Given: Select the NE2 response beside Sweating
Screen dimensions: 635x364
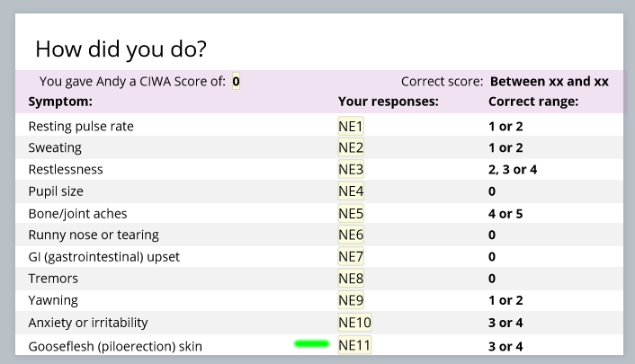Looking at the screenshot, I should tap(350, 147).
